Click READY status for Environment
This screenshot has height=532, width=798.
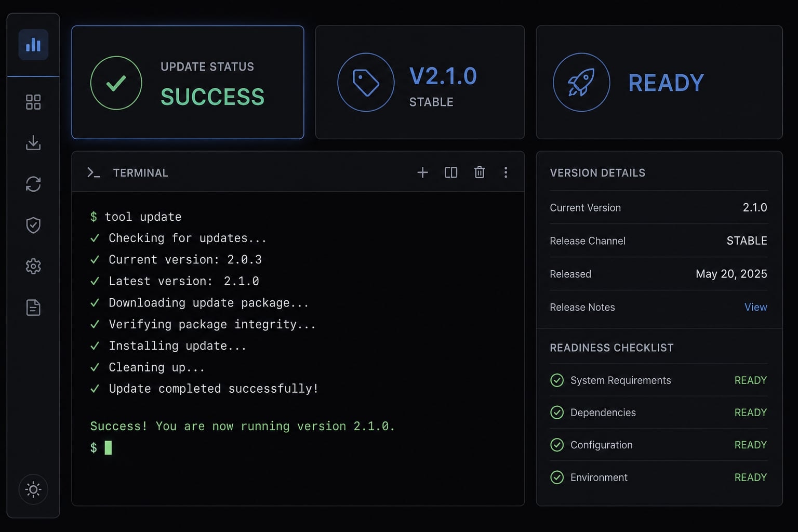(x=751, y=477)
